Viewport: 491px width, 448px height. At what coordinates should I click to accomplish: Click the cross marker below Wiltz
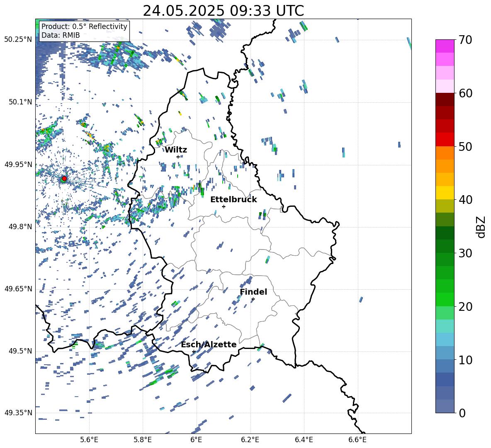click(178, 157)
